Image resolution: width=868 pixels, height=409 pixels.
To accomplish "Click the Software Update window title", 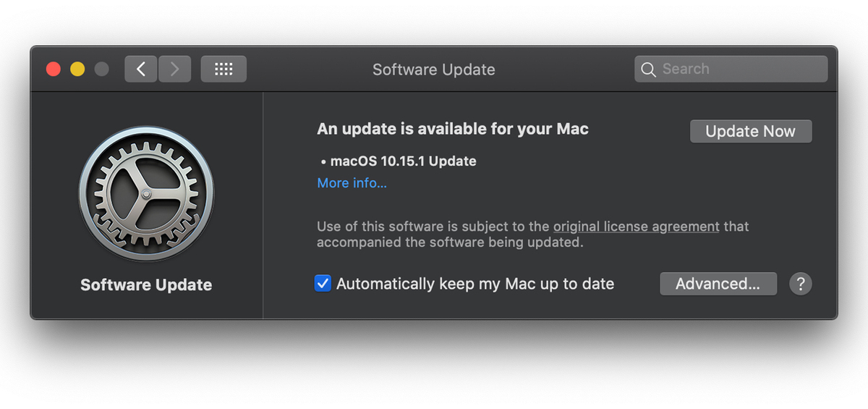I will pyautogui.click(x=434, y=69).
